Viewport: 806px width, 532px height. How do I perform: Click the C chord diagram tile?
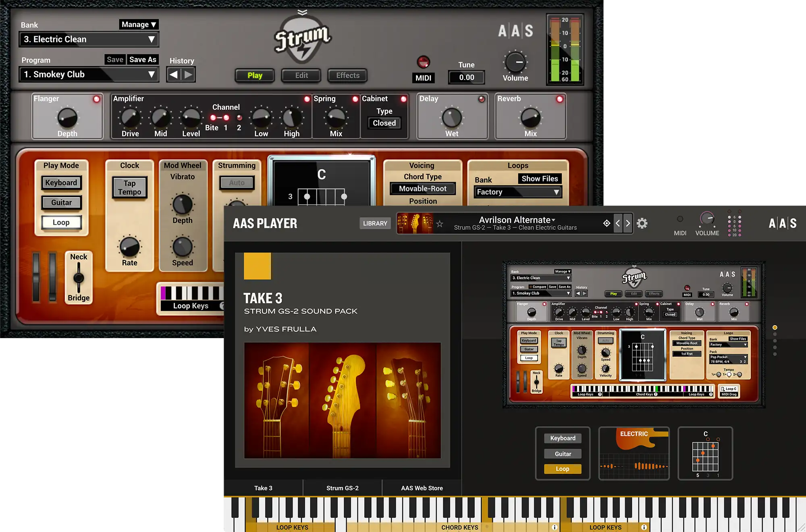click(705, 453)
